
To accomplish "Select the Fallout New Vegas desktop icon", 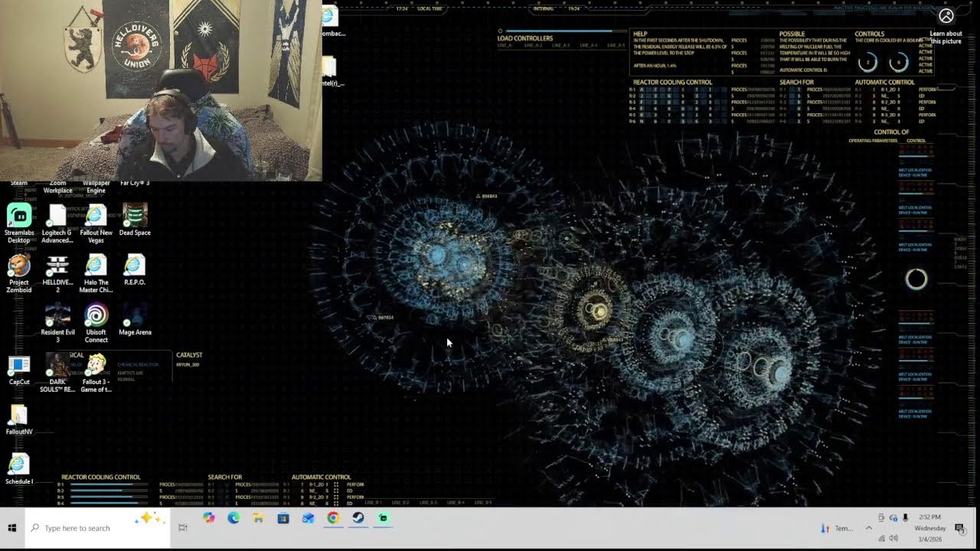I will pyautogui.click(x=96, y=223).
